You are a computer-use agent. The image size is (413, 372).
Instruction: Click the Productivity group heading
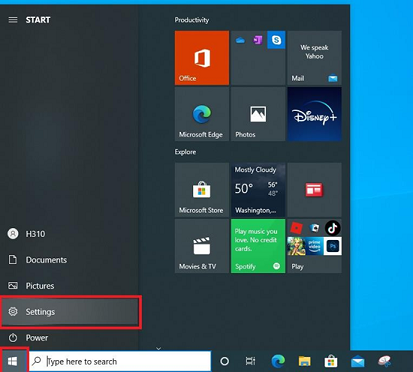[x=192, y=20]
